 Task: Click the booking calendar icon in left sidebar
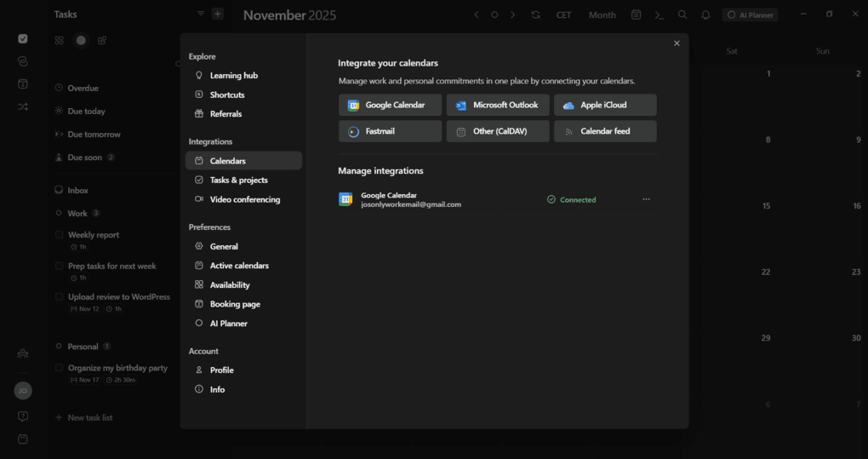pos(23,84)
